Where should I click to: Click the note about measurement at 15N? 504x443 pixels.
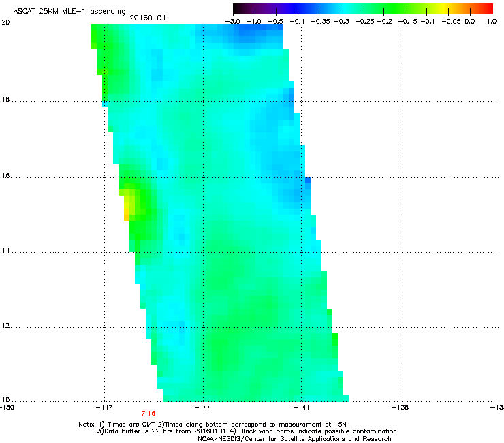(255, 425)
